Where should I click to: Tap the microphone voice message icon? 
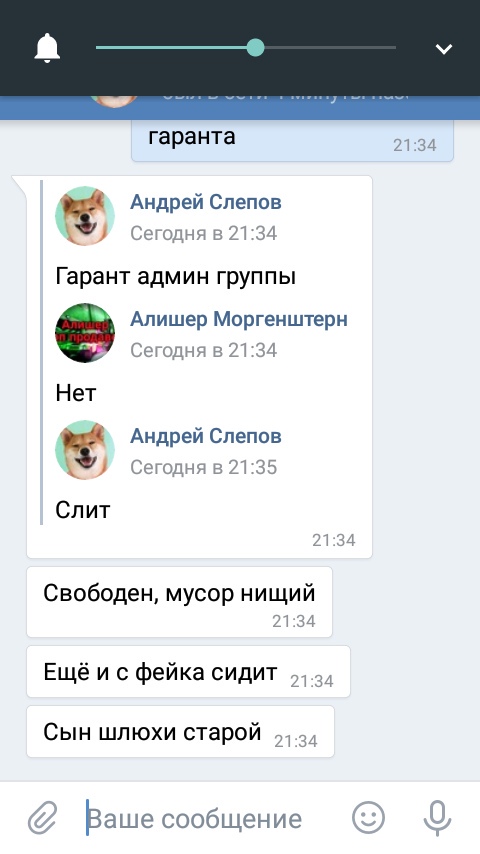pyautogui.click(x=438, y=818)
